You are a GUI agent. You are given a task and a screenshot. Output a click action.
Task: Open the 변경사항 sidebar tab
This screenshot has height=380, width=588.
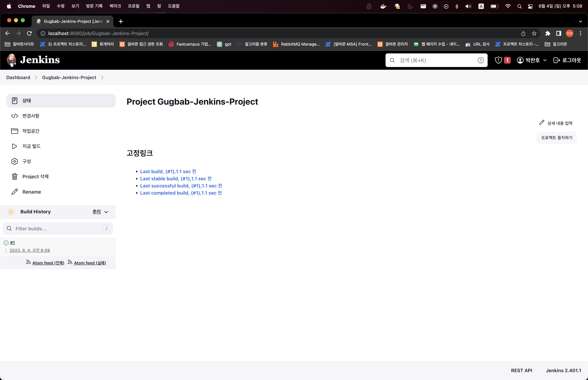click(x=31, y=116)
